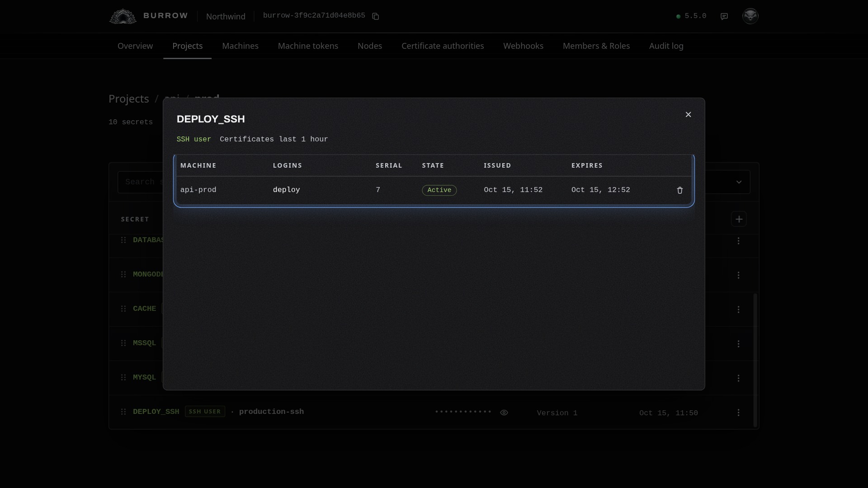The height and width of the screenshot is (488, 868).
Task: Open the feedback chat icon
Action: click(724, 16)
